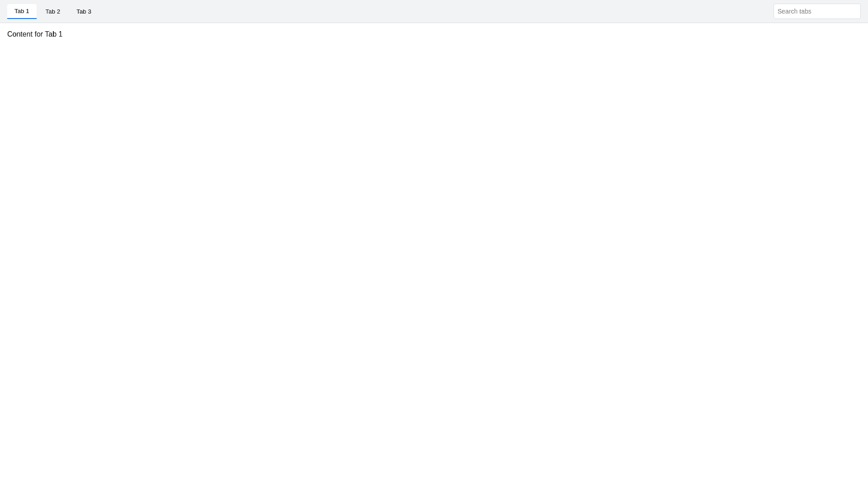Click the word 'Content' in the tab panel
The height and width of the screenshot is (488, 868).
point(20,34)
